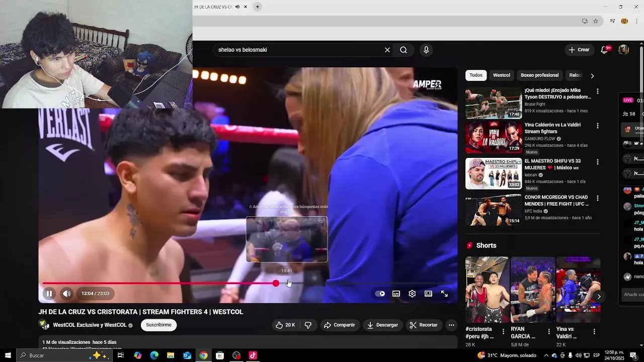This screenshot has width=644, height=362.
Task: Open El Maestro Shifu vs 33 Mujeres thumbnail
Action: click(x=494, y=174)
